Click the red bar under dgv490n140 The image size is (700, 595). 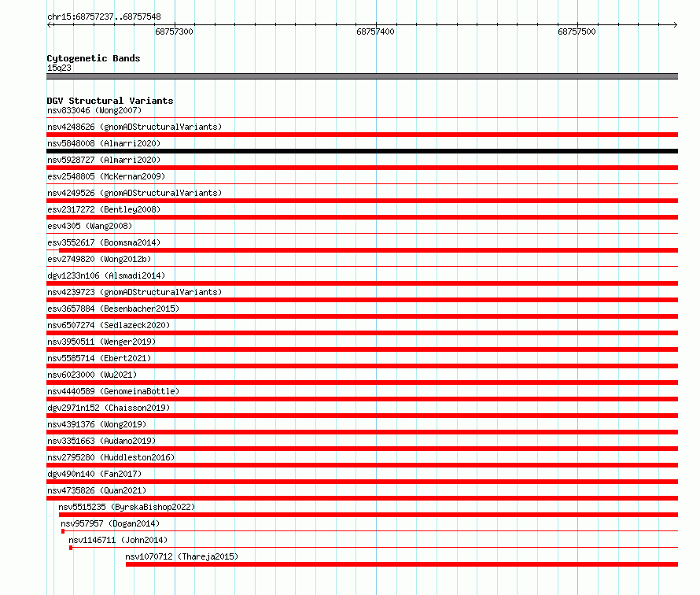362,482
